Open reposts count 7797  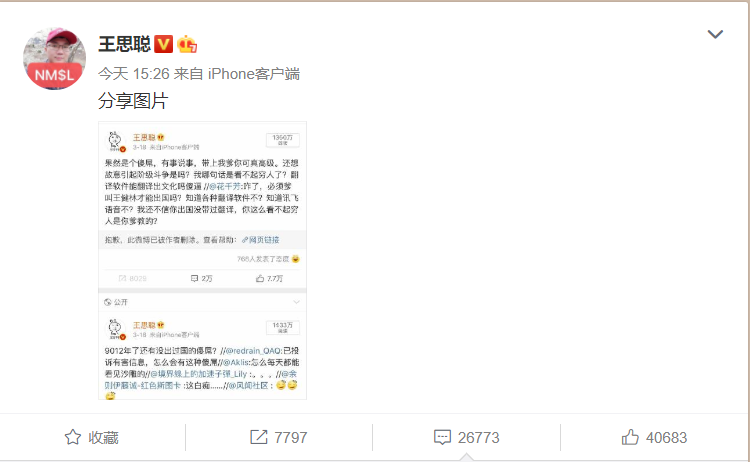(278, 437)
